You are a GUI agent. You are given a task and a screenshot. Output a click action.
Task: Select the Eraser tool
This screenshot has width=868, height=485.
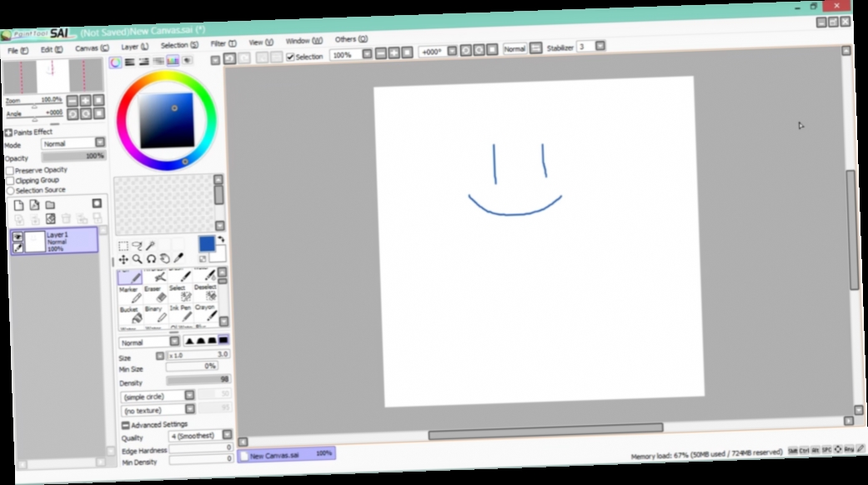(x=153, y=295)
